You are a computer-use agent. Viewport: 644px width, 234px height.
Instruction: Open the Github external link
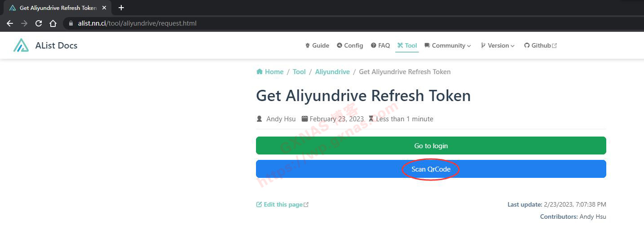pyautogui.click(x=540, y=45)
